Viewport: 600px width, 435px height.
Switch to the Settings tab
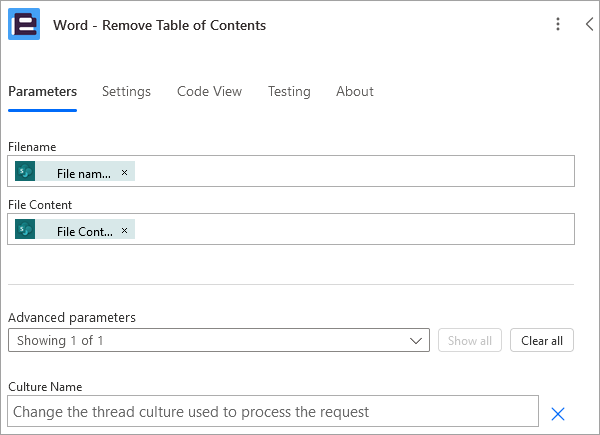point(126,91)
